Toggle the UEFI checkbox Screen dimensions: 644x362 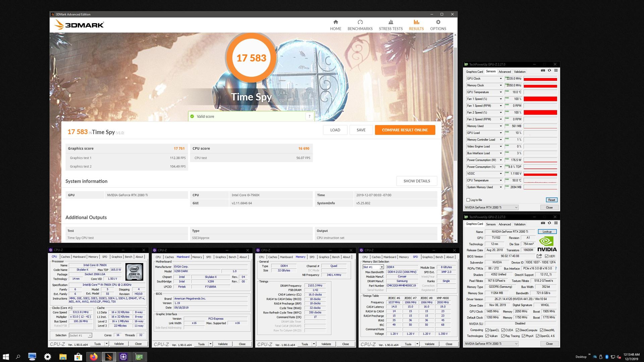[x=547, y=256]
